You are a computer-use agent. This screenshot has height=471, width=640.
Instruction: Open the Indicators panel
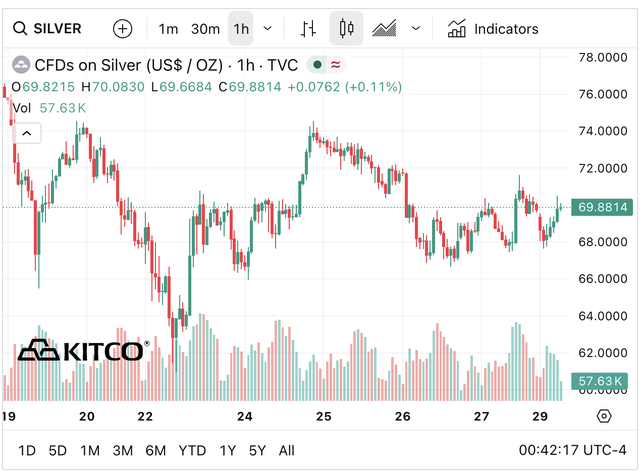[x=492, y=29]
